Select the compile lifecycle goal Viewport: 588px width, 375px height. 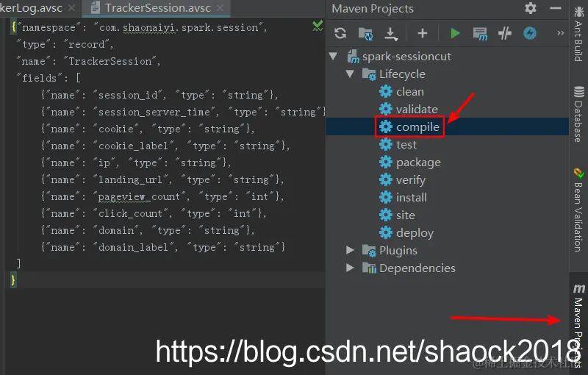[x=417, y=126]
